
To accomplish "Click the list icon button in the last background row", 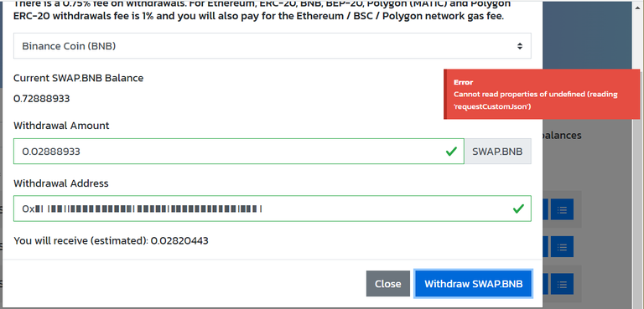I will tap(562, 284).
